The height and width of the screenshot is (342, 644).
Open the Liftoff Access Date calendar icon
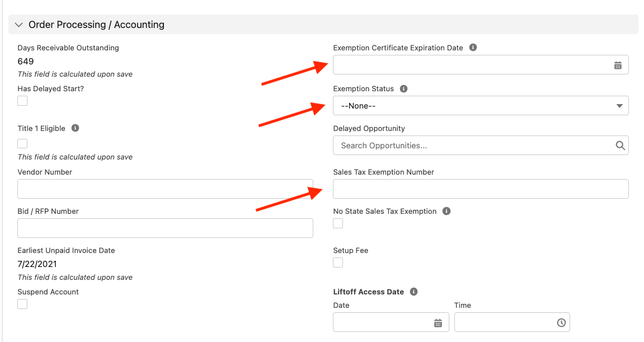438,323
